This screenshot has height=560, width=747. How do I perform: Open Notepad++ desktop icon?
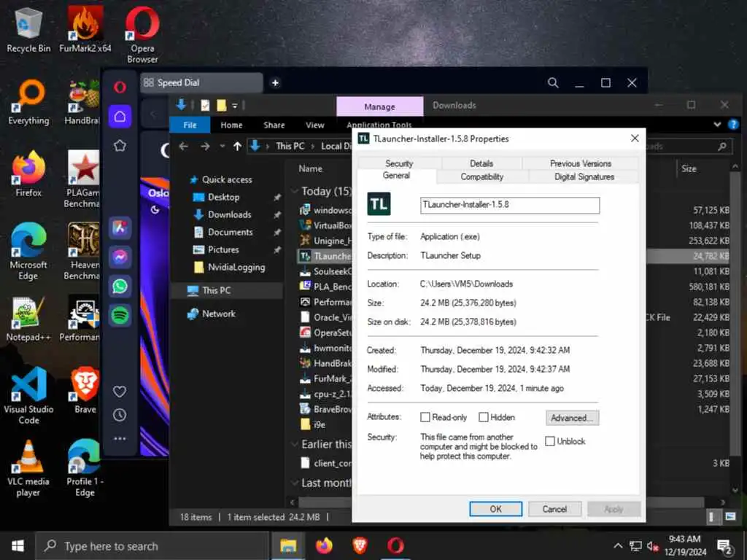[28, 318]
